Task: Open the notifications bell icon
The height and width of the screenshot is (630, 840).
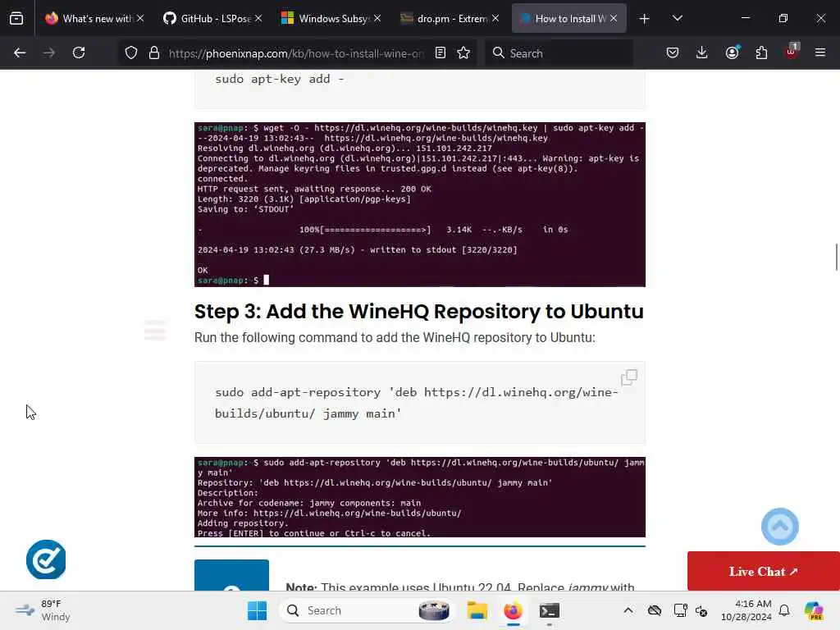Action: 784,610
